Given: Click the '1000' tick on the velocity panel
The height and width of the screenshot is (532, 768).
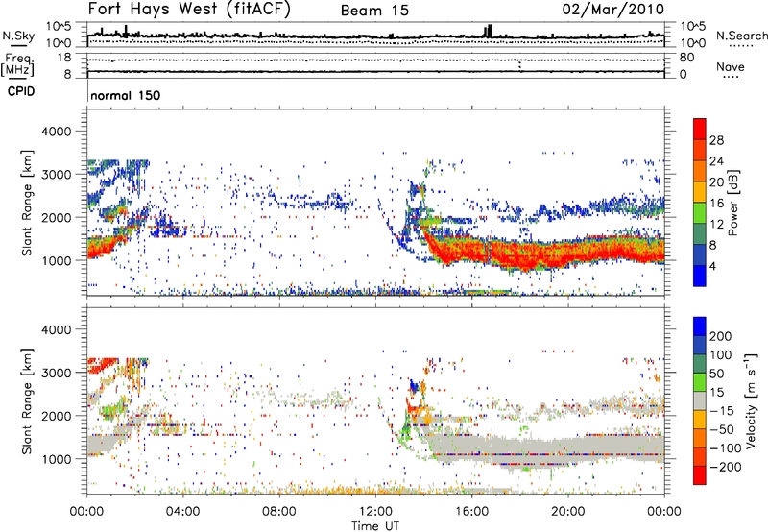Looking at the screenshot, I should 56,459.
